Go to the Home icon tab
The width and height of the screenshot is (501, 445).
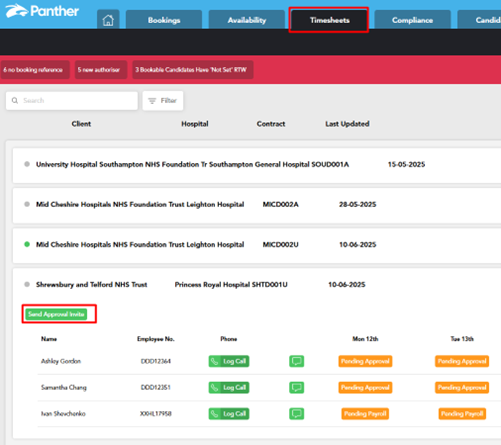pos(108,20)
